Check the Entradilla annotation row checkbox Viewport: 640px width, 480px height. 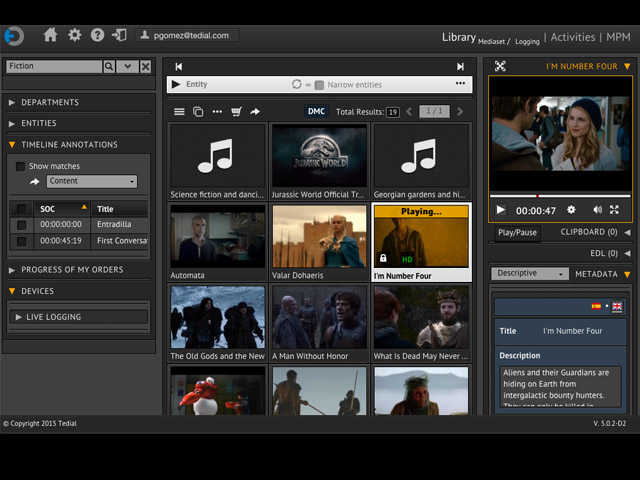21,224
